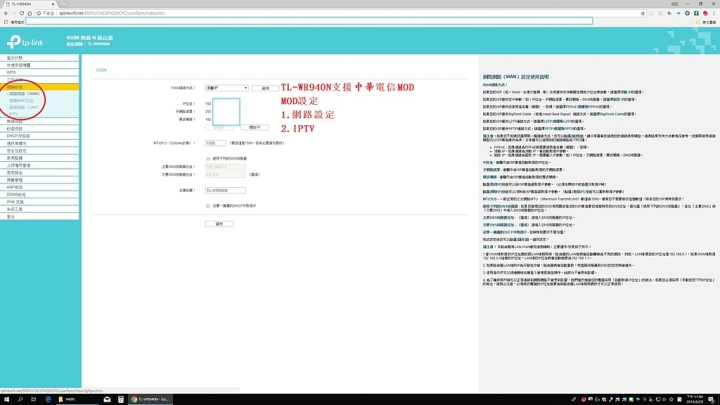Click the bookmark star in address bar
The image size is (720, 405).
click(x=642, y=13)
